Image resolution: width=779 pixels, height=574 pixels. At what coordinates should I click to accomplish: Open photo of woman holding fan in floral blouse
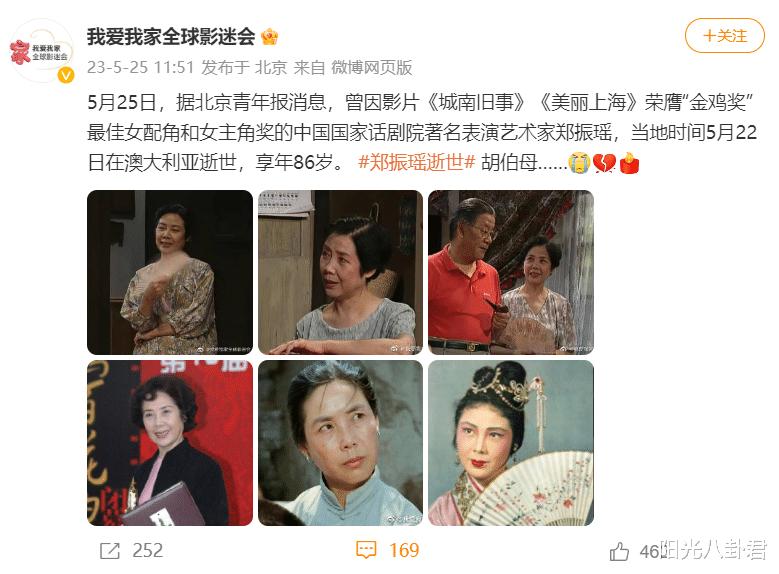point(170,272)
